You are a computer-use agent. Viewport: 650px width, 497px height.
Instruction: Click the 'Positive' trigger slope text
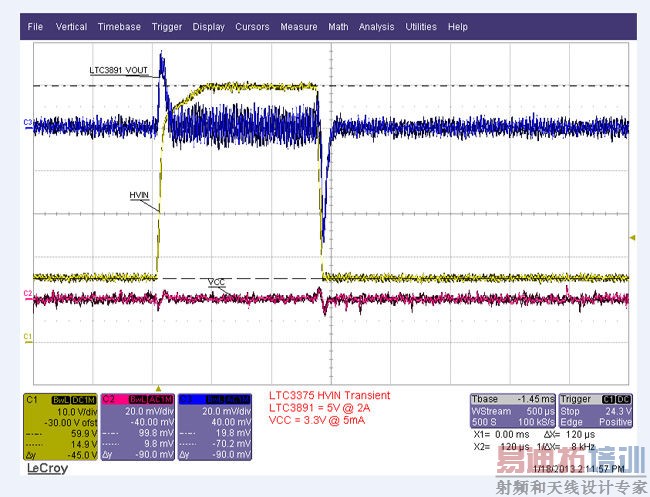coord(615,422)
